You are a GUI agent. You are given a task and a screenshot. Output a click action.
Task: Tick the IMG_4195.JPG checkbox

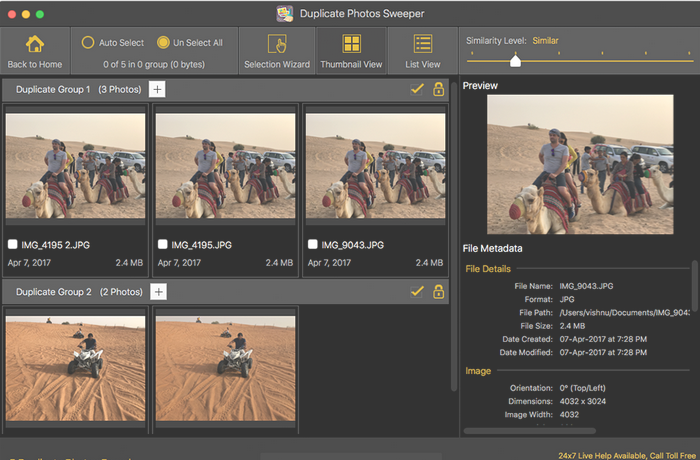(x=162, y=244)
